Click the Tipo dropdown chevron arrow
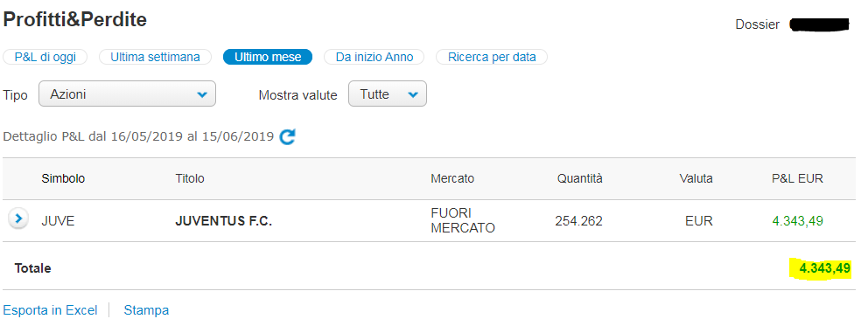This screenshot has width=868, height=326. [x=202, y=95]
